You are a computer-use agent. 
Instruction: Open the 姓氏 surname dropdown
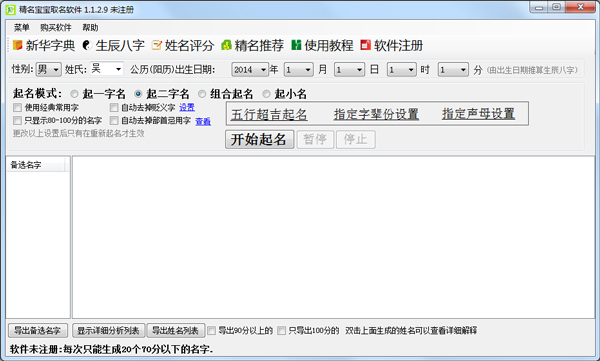tap(107, 69)
